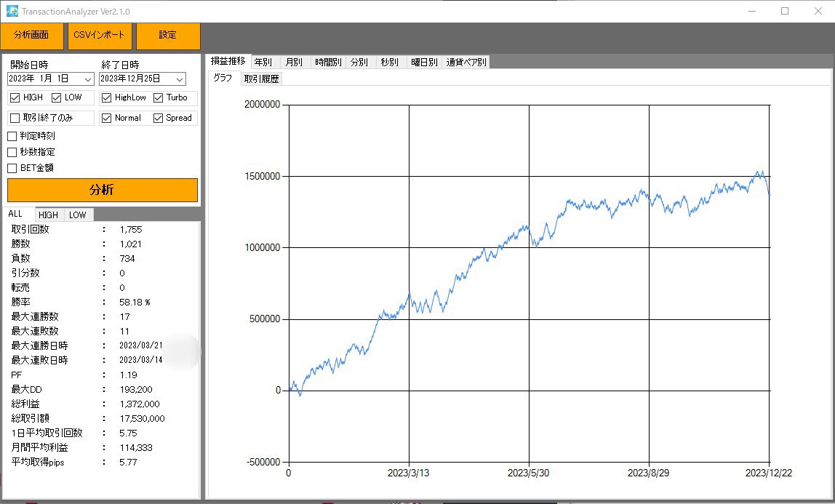The height and width of the screenshot is (504, 835).
Task: Click the 最大連勝日時 value 2023/03/21
Action: 141,345
